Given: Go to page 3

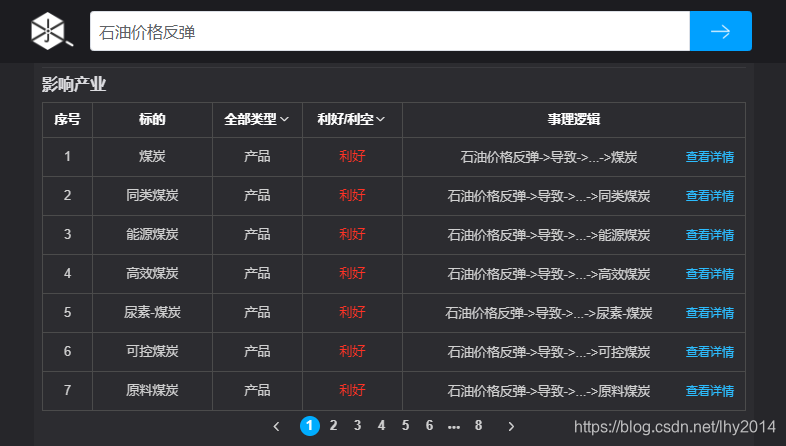Looking at the screenshot, I should point(357,425).
